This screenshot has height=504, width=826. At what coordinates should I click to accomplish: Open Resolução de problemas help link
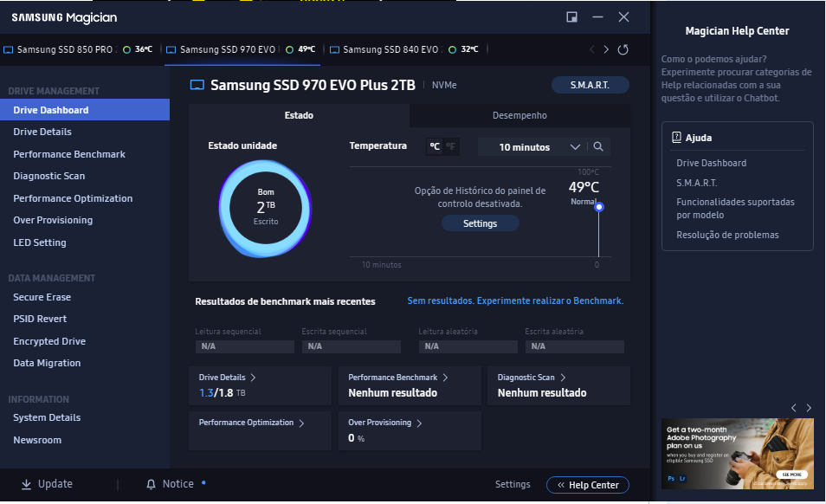(727, 235)
